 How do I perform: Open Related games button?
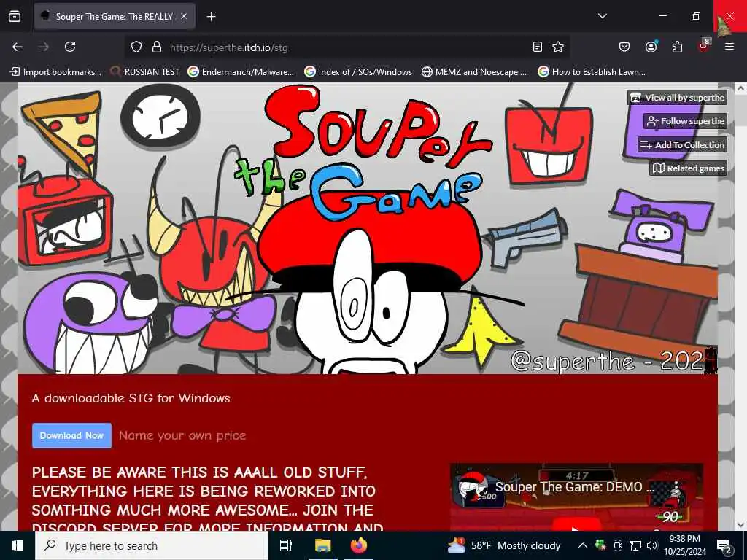689,168
